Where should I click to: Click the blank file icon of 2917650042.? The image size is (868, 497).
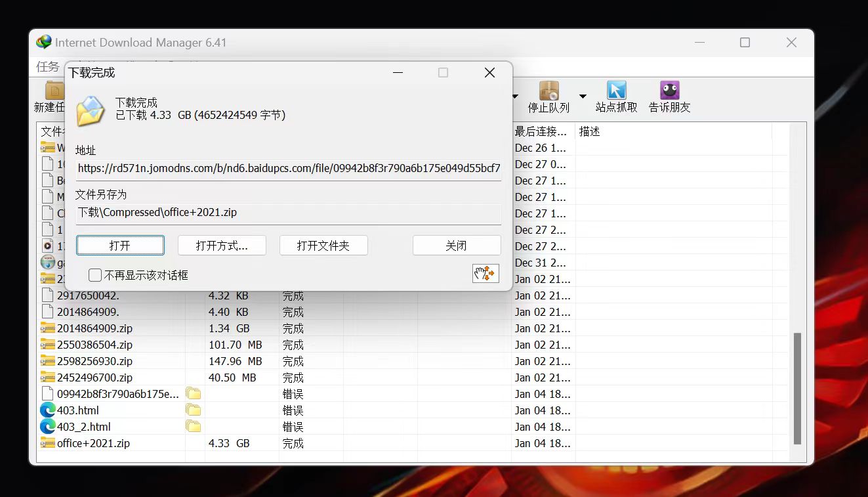[47, 295]
